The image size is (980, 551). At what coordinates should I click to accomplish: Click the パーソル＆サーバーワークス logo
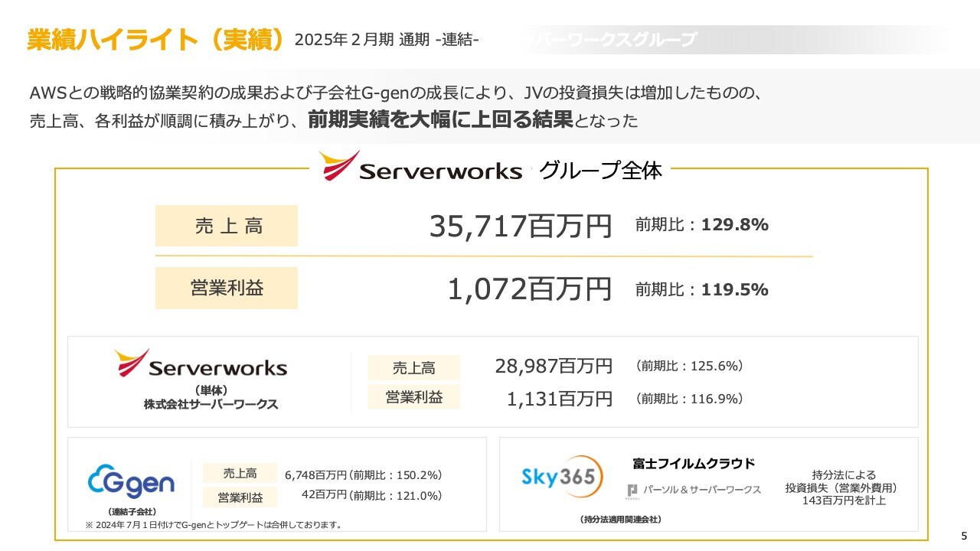[x=694, y=490]
